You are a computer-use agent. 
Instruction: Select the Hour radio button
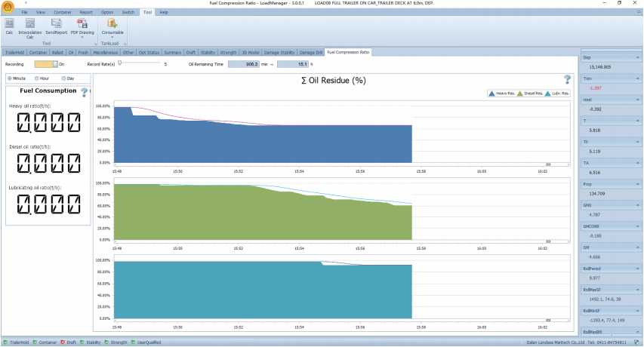[x=35, y=78]
